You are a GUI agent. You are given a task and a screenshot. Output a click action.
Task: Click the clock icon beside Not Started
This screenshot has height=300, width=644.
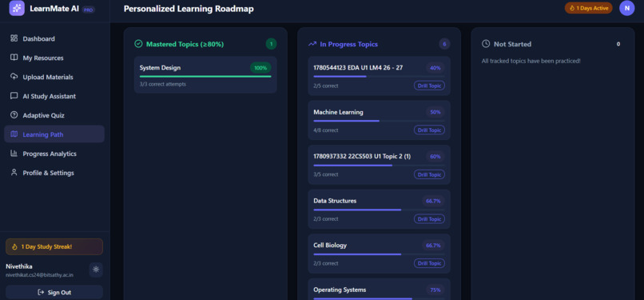tap(486, 44)
